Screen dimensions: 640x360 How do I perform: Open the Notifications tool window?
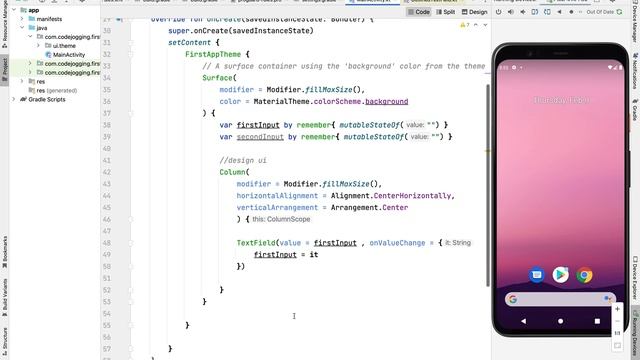[x=635, y=71]
